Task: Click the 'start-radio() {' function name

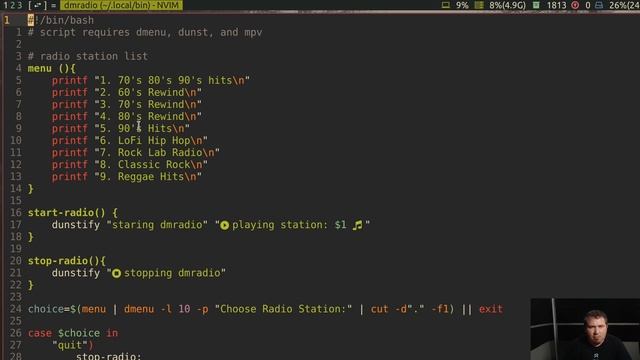Action: pos(73,213)
